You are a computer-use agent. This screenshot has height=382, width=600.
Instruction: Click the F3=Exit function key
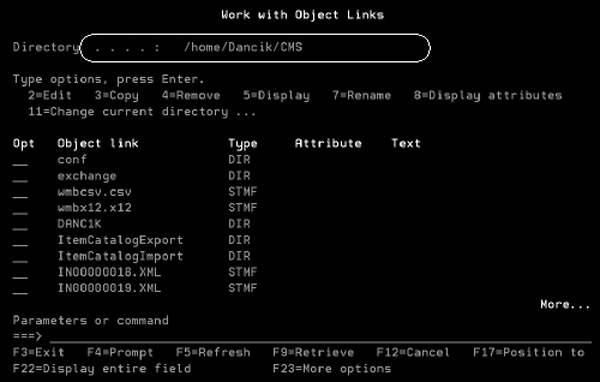pos(39,352)
